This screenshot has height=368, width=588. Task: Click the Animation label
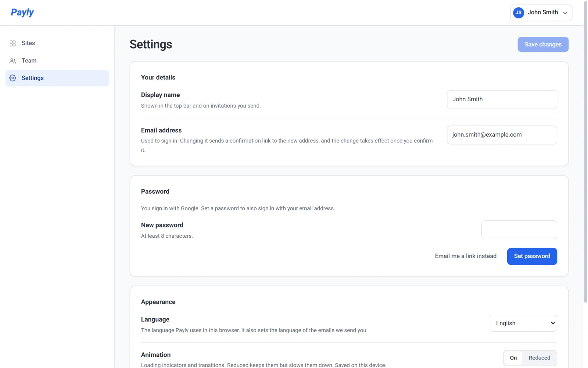coord(156,355)
